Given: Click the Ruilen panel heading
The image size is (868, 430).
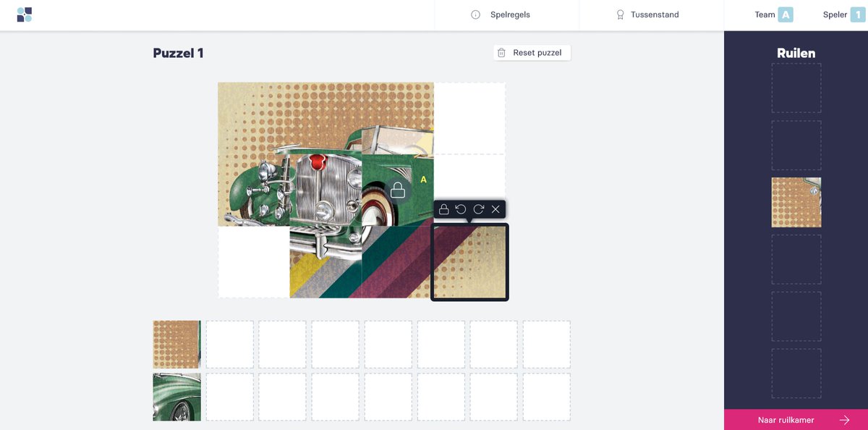Looking at the screenshot, I should (x=796, y=53).
